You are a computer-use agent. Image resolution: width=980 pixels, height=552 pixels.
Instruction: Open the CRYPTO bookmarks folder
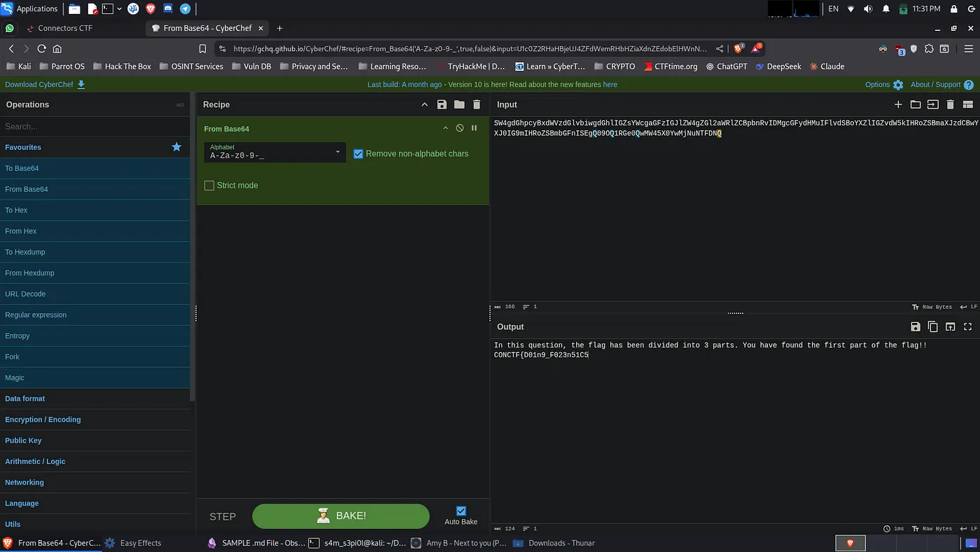pos(615,67)
